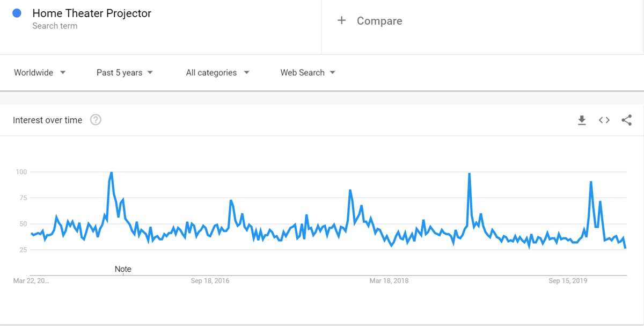This screenshot has height=326, width=644.
Task: Click the Compare text to add a term
Action: pos(379,21)
